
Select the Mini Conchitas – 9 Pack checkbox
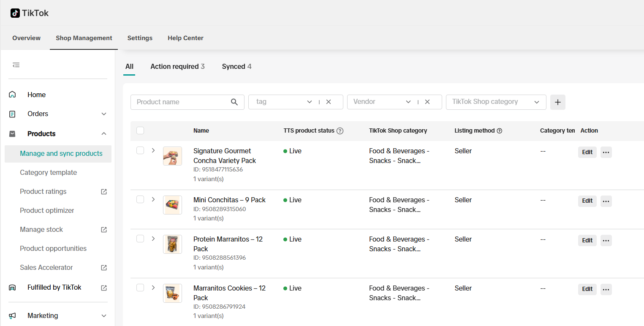pos(140,199)
